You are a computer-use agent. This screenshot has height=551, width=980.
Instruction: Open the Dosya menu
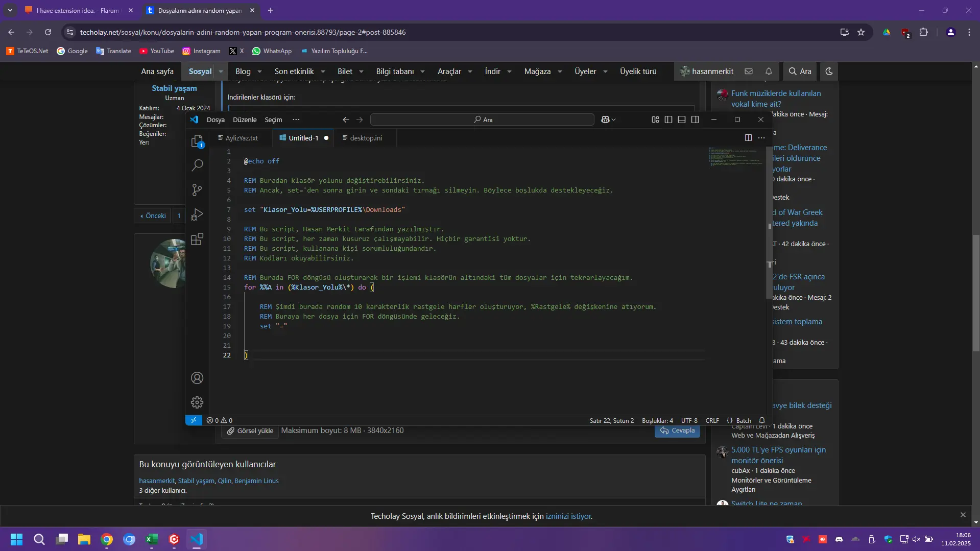(x=216, y=119)
